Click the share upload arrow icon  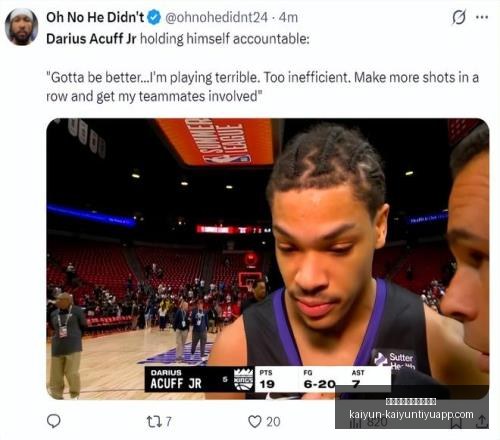coord(482,422)
